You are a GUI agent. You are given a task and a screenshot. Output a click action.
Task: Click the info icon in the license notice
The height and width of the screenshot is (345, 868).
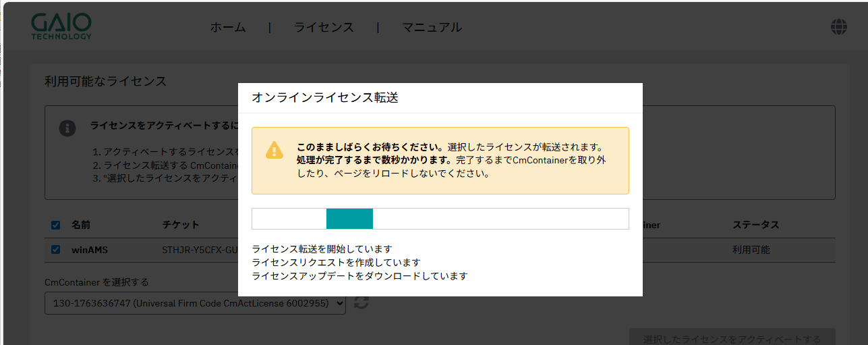tap(67, 128)
